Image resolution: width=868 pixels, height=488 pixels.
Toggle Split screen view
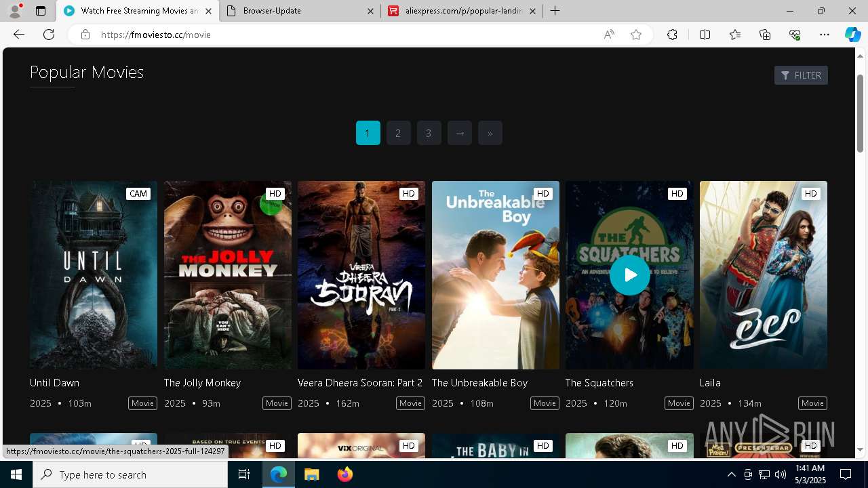pos(705,35)
